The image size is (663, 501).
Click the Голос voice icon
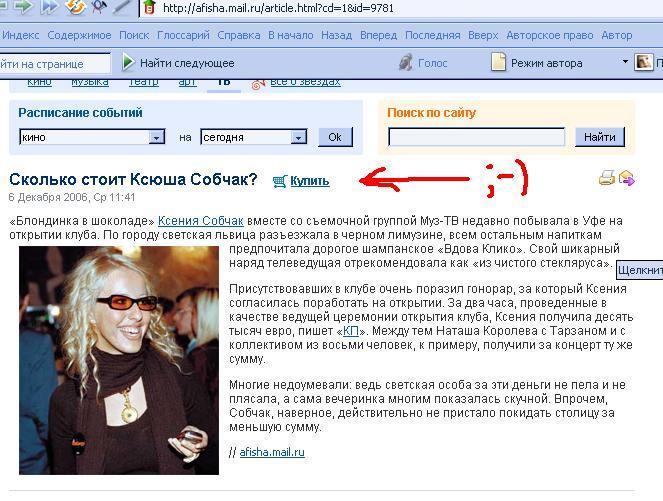[x=406, y=63]
